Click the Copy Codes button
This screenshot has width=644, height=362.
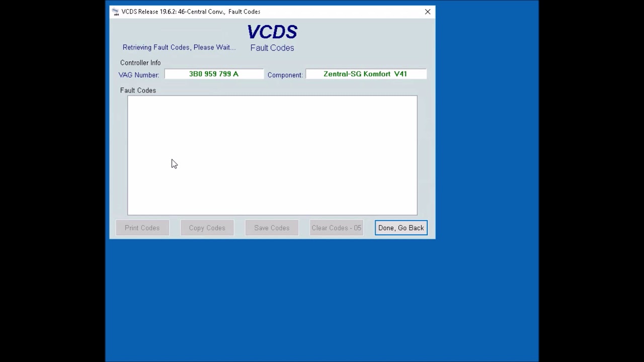click(x=207, y=228)
